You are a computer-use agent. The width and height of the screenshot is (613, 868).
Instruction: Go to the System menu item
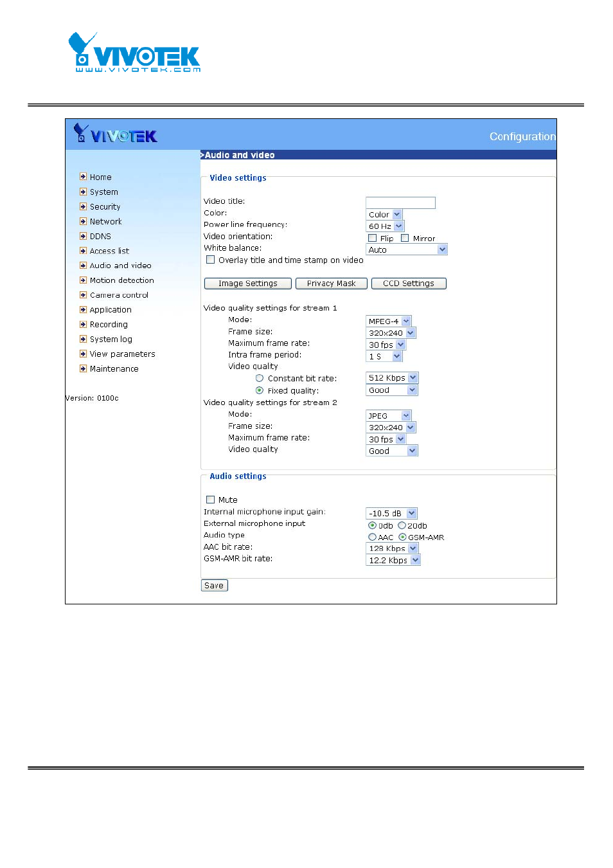[x=103, y=192]
